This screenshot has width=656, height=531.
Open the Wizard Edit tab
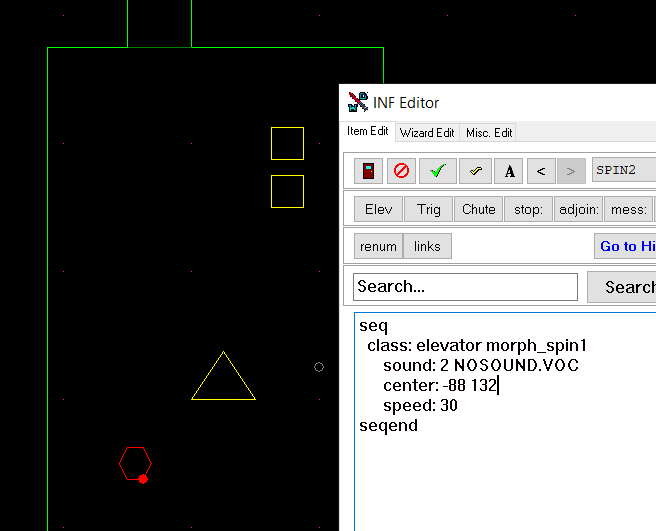coord(427,133)
